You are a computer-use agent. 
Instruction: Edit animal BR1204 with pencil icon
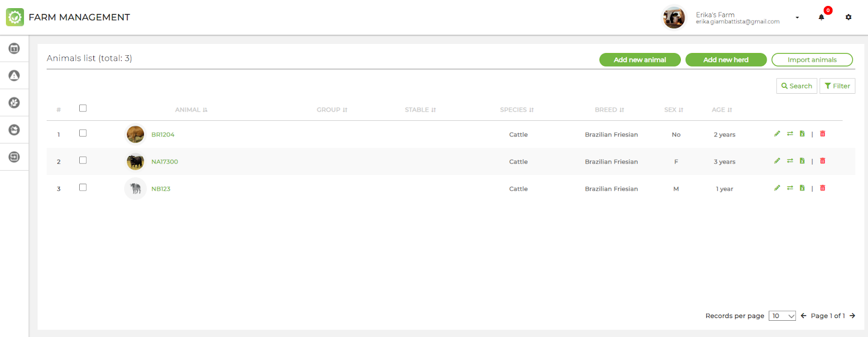point(777,134)
